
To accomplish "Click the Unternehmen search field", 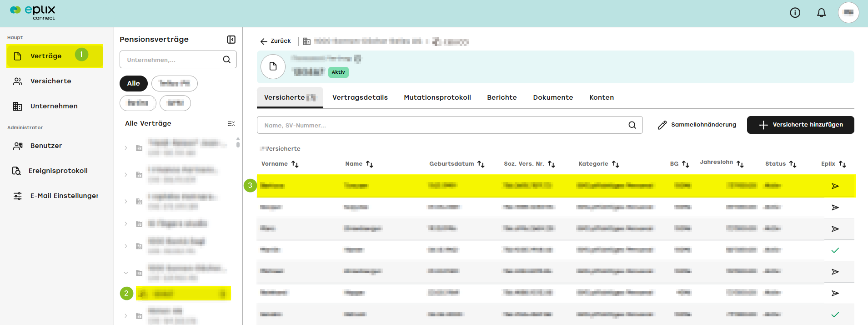I will coord(178,60).
